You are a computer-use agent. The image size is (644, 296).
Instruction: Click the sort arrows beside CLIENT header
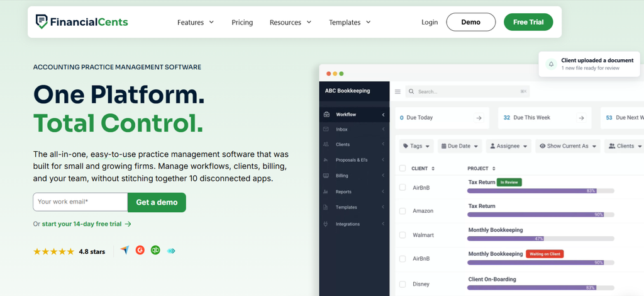tap(433, 169)
